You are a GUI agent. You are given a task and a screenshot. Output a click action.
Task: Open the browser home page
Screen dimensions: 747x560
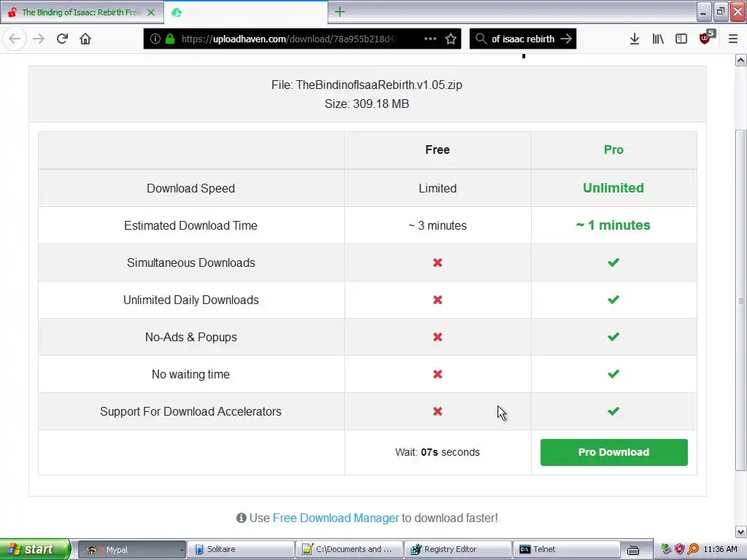[85, 39]
